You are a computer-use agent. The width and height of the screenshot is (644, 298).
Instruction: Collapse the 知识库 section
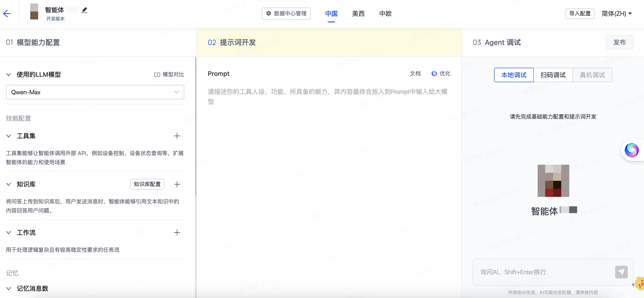click(x=9, y=184)
